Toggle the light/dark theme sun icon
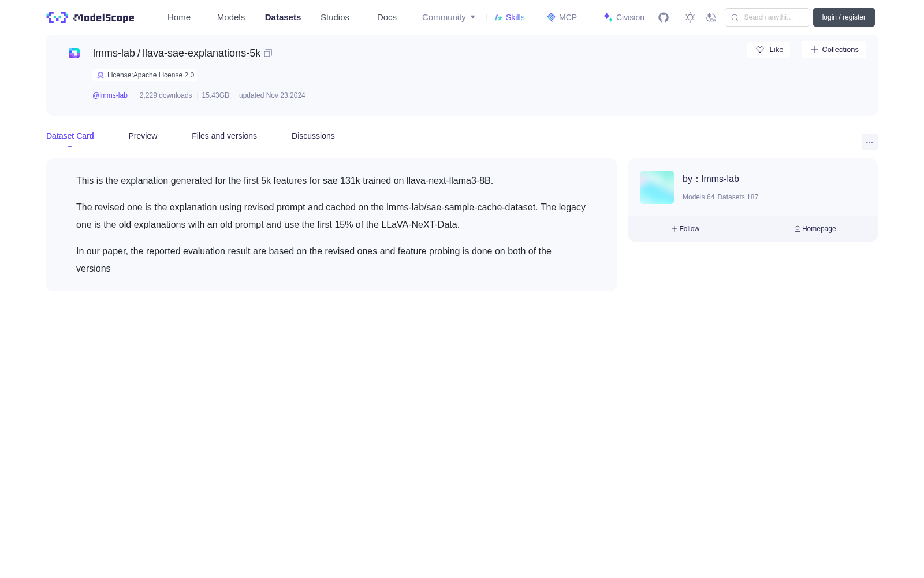The height and width of the screenshot is (578, 924). click(690, 17)
